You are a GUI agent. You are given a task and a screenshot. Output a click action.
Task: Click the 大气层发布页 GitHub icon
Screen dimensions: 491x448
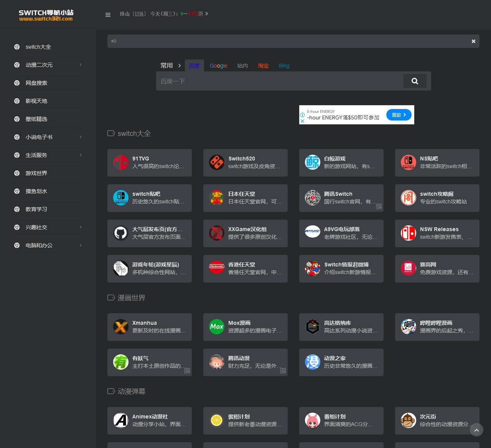[121, 233]
